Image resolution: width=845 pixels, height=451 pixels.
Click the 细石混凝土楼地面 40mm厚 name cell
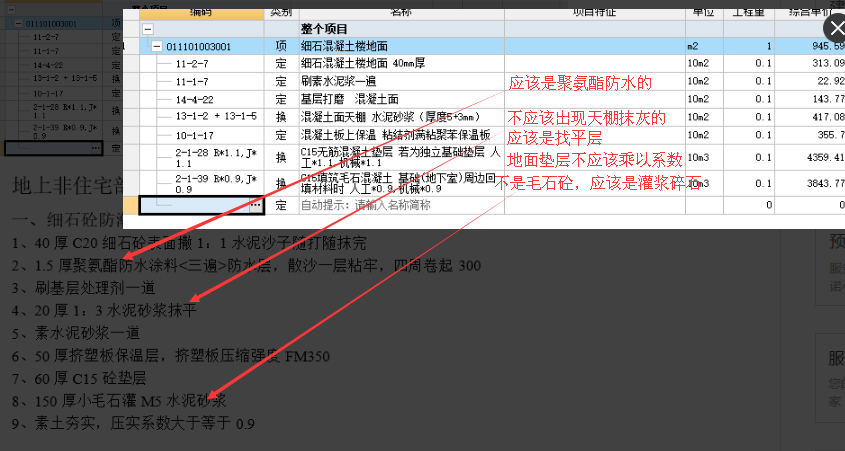[x=401, y=64]
